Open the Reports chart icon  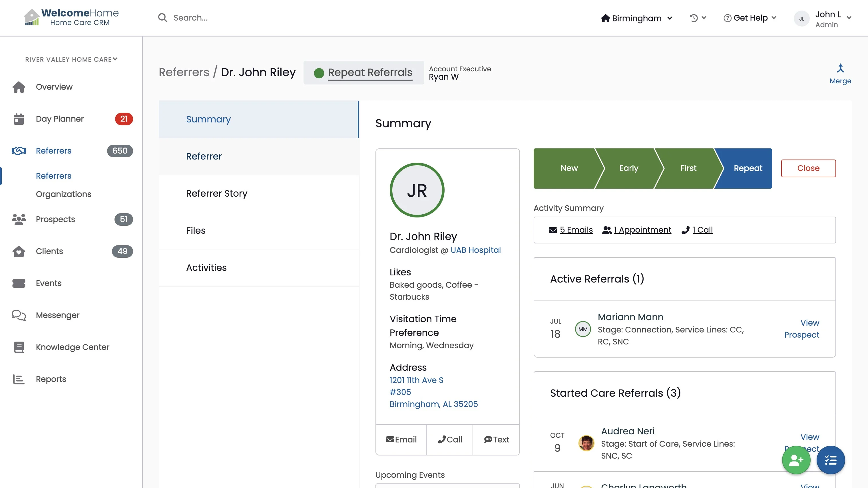[x=19, y=379]
